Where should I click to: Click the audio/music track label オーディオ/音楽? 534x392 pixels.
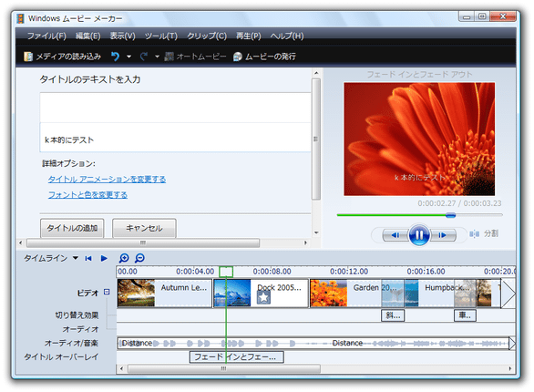pos(71,343)
